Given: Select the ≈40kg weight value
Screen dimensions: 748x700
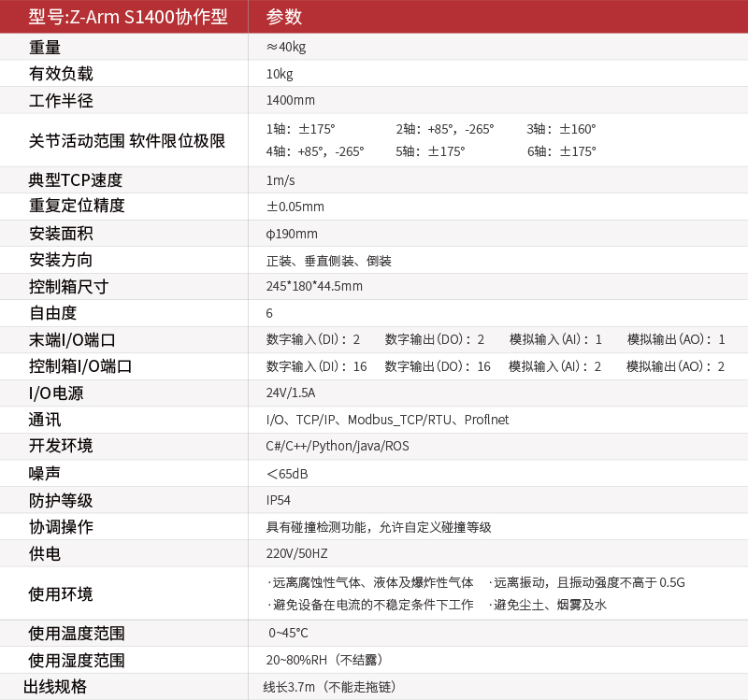Looking at the screenshot, I should tap(286, 47).
